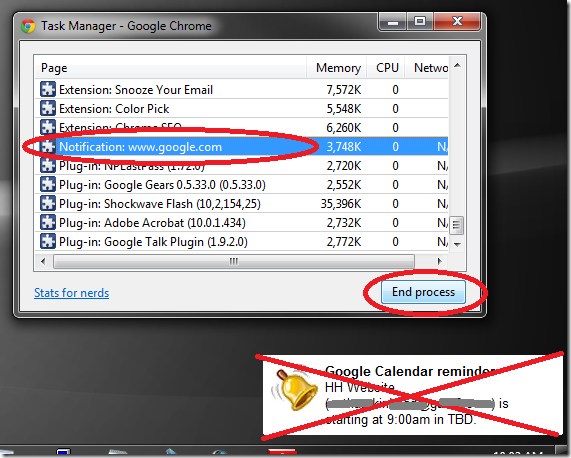571x458 pixels.
Task: Click the vertical scrollbar thumb
Action: point(457,225)
